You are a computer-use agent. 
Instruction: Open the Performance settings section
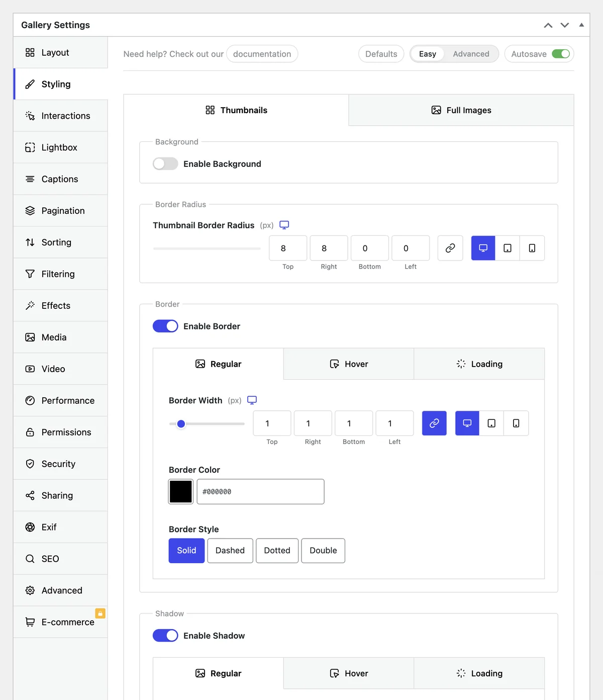60,401
